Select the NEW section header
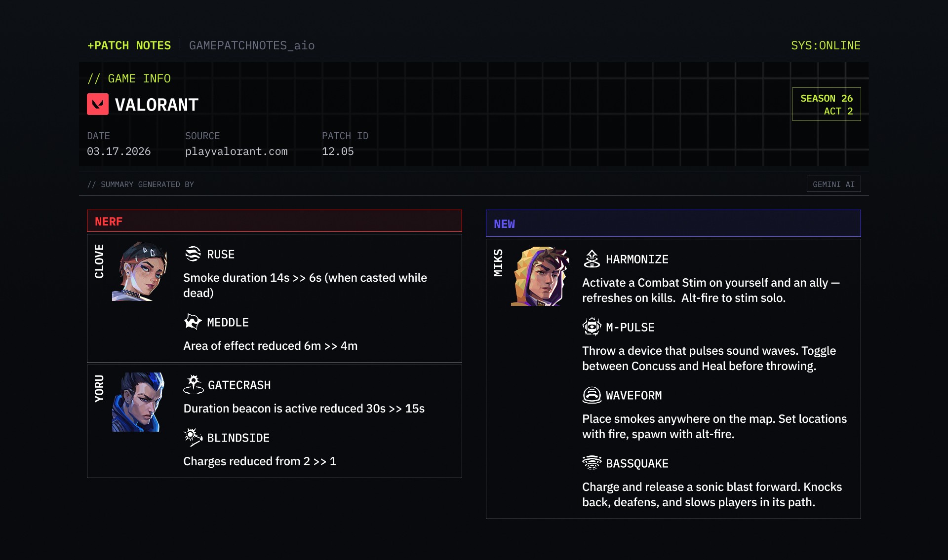The image size is (948, 560). point(673,224)
